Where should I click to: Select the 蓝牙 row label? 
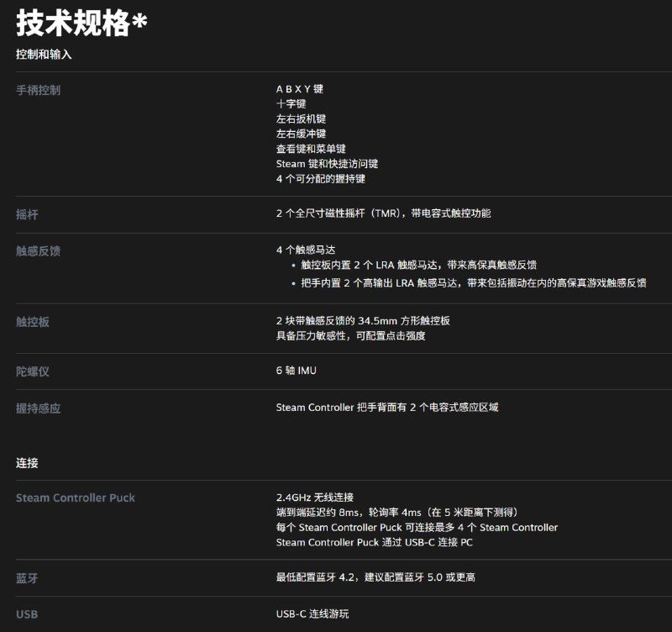(x=27, y=578)
